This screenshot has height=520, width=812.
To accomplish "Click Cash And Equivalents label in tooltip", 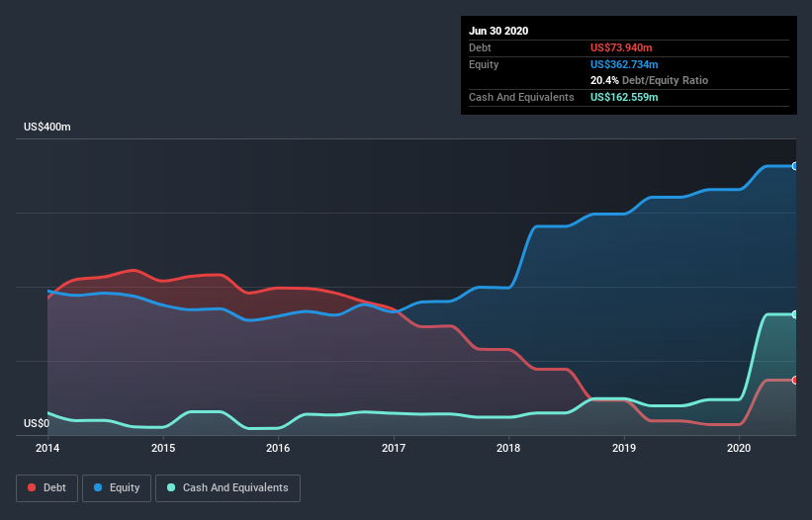I will [521, 97].
